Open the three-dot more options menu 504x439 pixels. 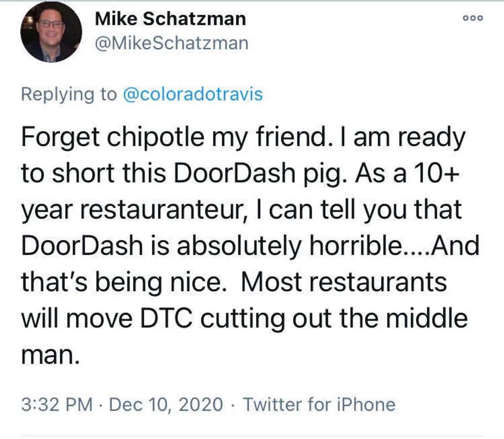click(473, 18)
